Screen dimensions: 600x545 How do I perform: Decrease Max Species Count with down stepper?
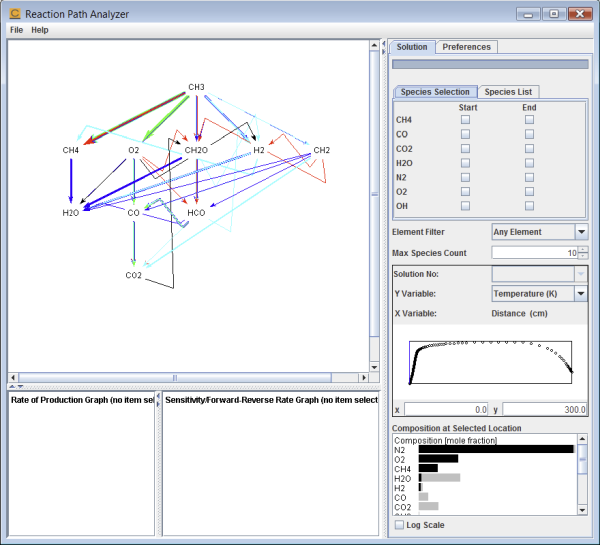click(x=583, y=256)
